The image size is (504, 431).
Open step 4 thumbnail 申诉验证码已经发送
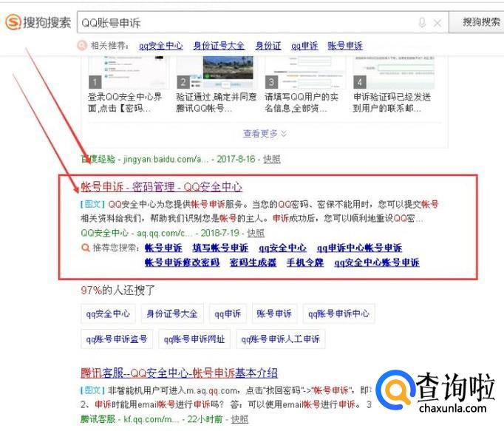click(x=393, y=72)
